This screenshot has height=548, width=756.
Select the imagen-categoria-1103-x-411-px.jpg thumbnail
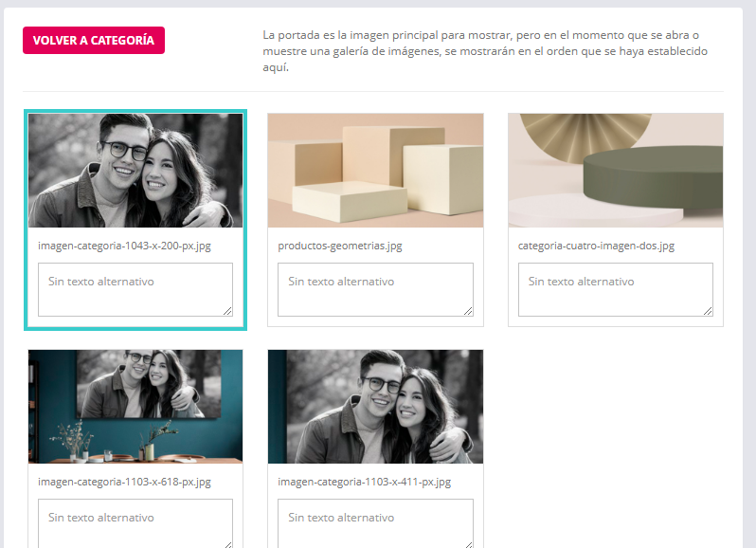point(375,406)
